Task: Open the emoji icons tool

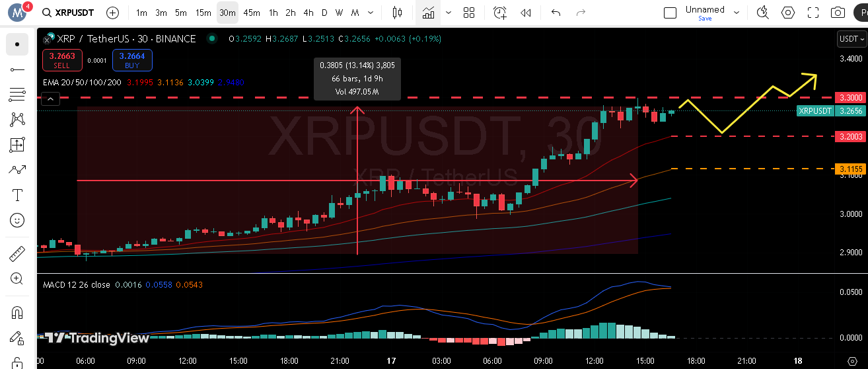Action: 17,220
